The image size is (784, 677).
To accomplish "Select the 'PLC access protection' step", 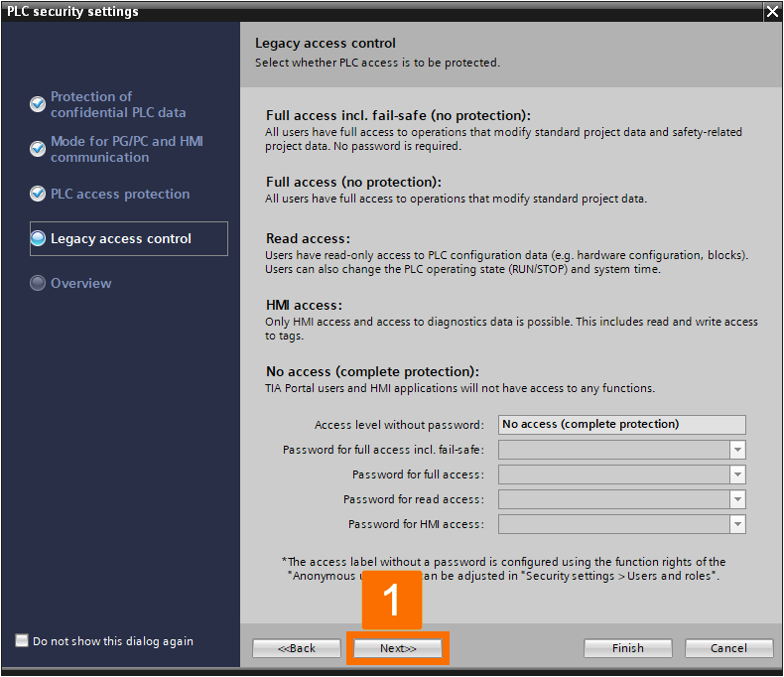I will 120,194.
